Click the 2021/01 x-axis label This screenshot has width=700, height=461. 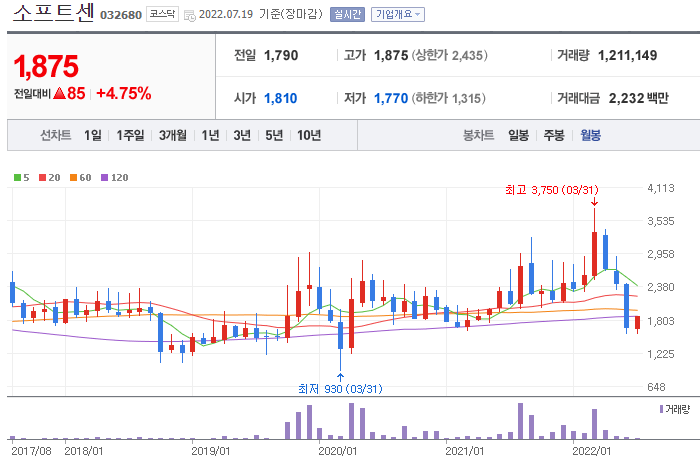tap(465, 451)
